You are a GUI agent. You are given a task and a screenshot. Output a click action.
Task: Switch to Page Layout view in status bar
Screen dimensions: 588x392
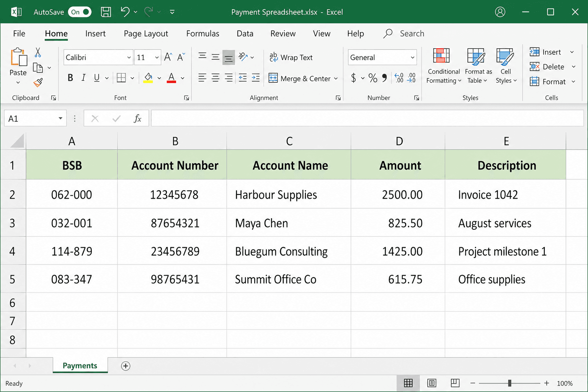[432, 383]
